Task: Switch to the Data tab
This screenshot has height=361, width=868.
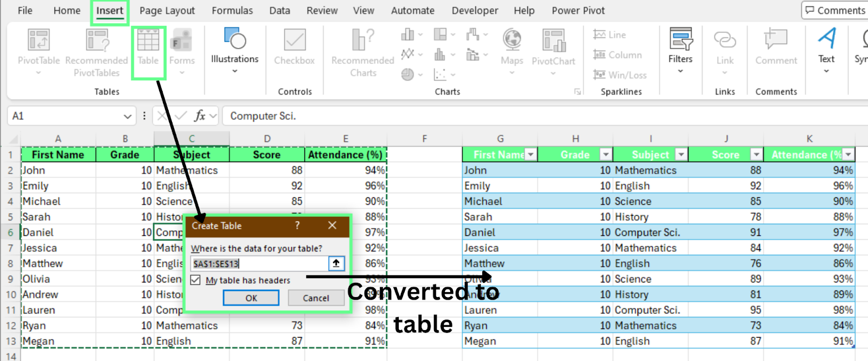Action: tap(279, 10)
